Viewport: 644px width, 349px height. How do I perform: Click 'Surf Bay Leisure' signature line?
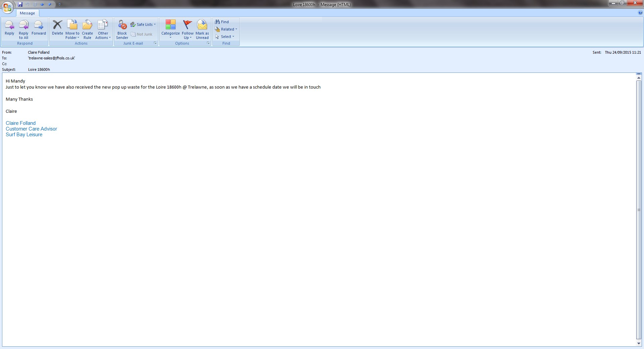pyautogui.click(x=24, y=135)
